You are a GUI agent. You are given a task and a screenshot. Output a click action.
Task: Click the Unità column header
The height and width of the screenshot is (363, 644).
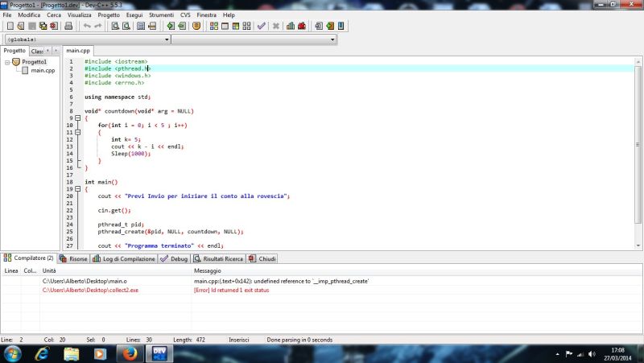pyautogui.click(x=116, y=271)
